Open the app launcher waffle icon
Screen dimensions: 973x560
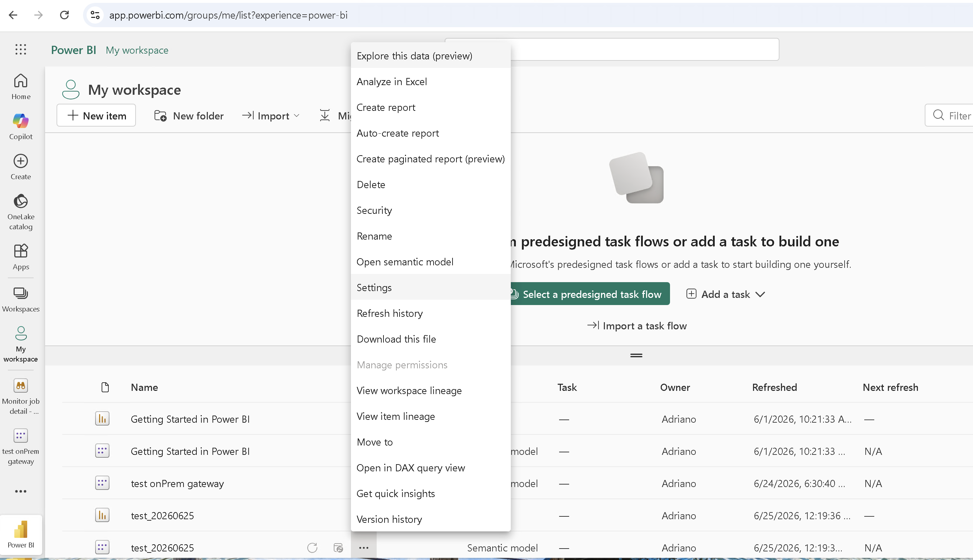pyautogui.click(x=21, y=49)
